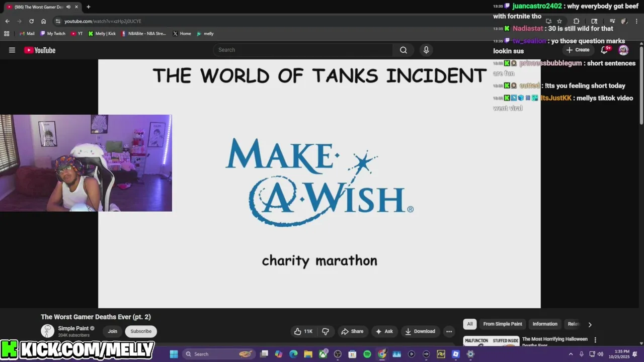Subscribe to Simple Paint channel
Screen dimensions: 644x362
pos(141,331)
